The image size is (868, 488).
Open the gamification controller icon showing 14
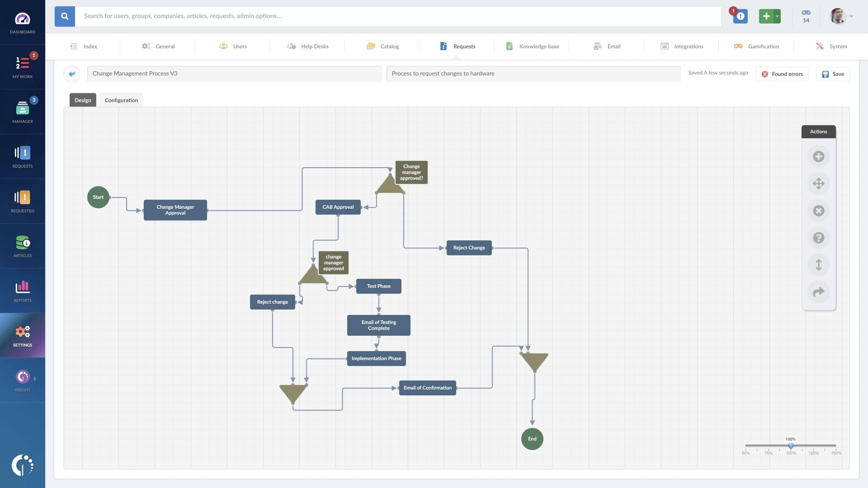coord(806,16)
